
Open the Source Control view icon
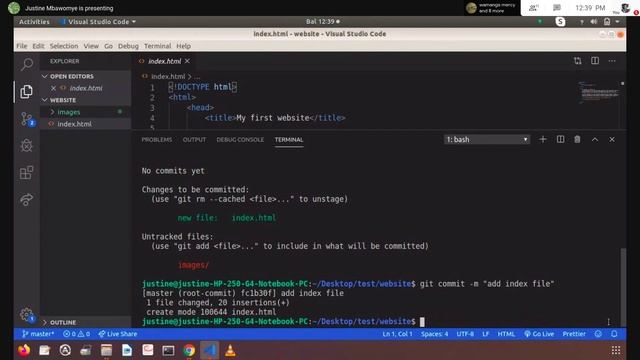27,119
